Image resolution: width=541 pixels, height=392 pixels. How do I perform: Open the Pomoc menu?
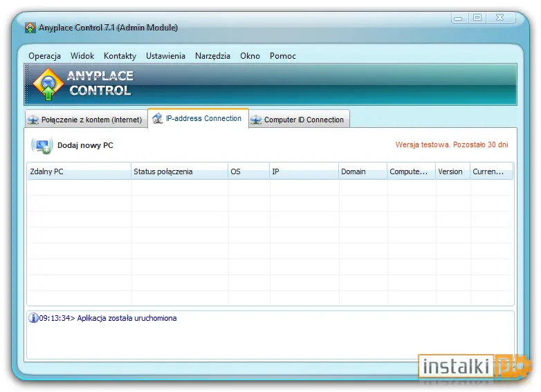click(283, 56)
